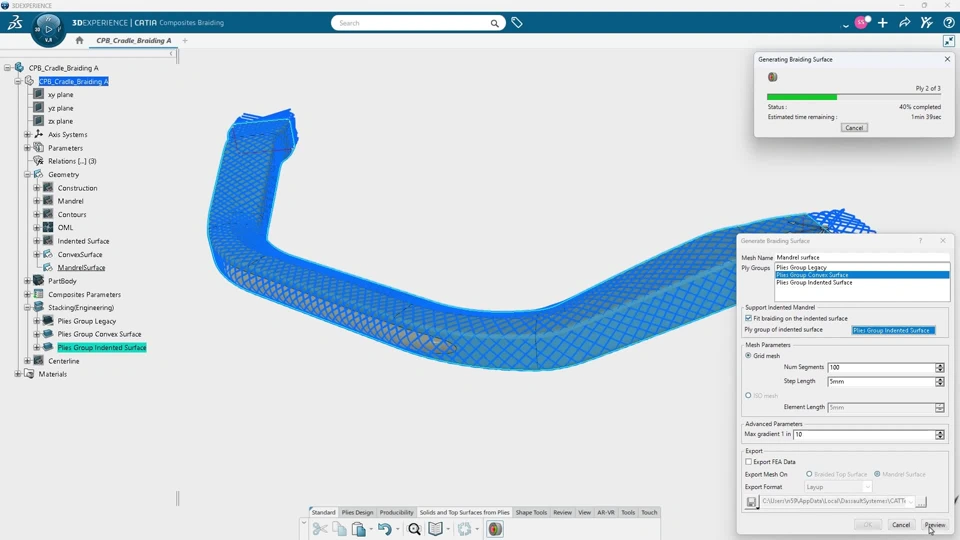Image resolution: width=960 pixels, height=540 pixels.
Task: Select Plies Group Legacy in Ply Groups list
Action: pos(801,268)
